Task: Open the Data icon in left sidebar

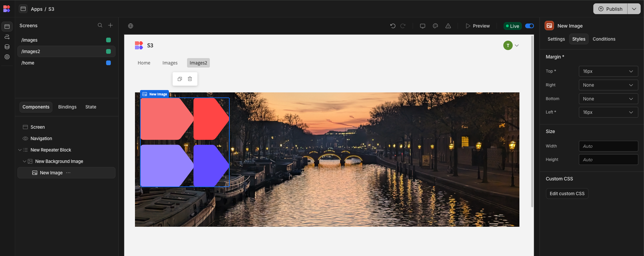Action: click(7, 47)
